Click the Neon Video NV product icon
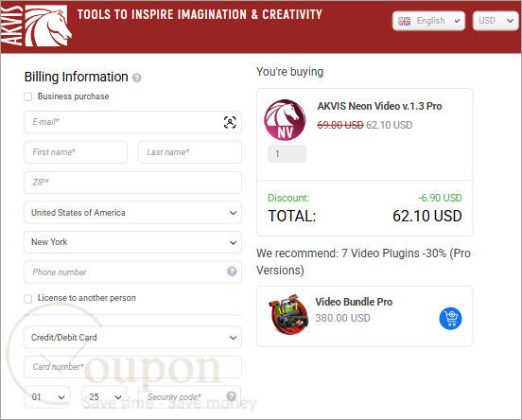Viewport: 522px width, 420px height. pyautogui.click(x=285, y=120)
